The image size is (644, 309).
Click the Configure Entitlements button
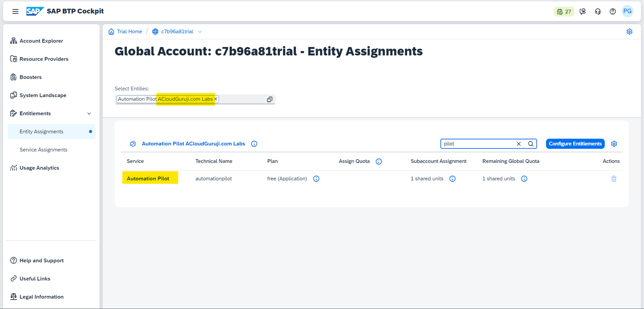click(x=575, y=144)
